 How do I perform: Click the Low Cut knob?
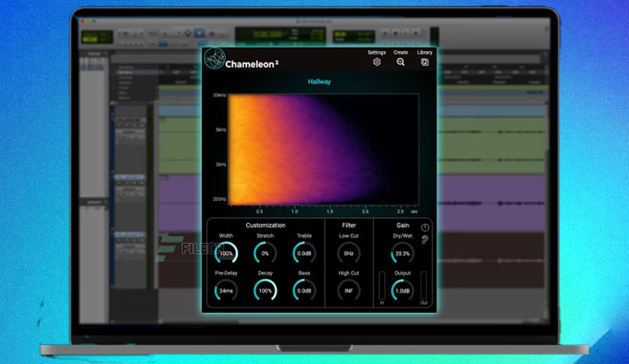[x=348, y=253]
